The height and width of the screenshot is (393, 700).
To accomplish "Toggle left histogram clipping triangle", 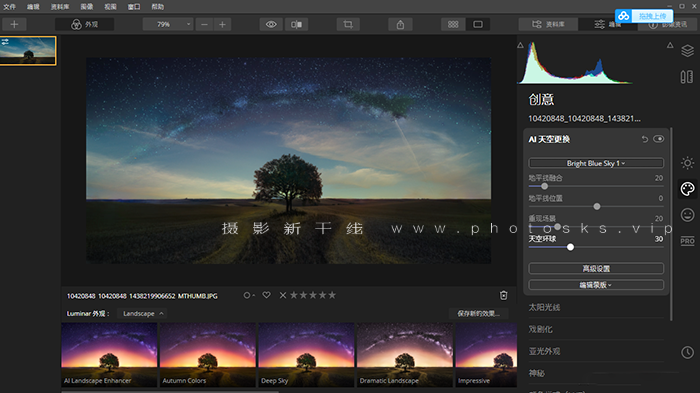I will click(x=521, y=45).
